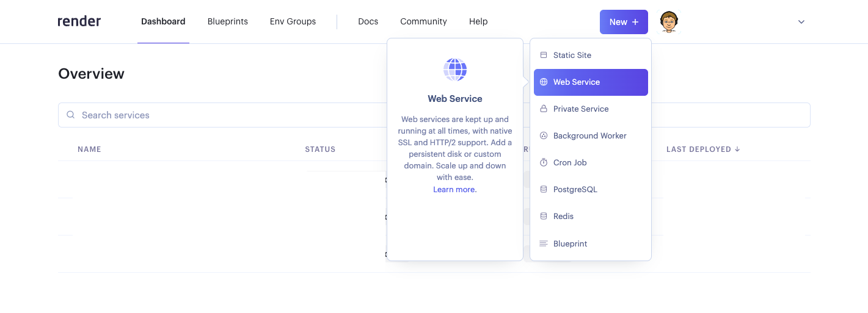The image size is (868, 313).
Task: Click the Static Site icon in menu
Action: [544, 55]
